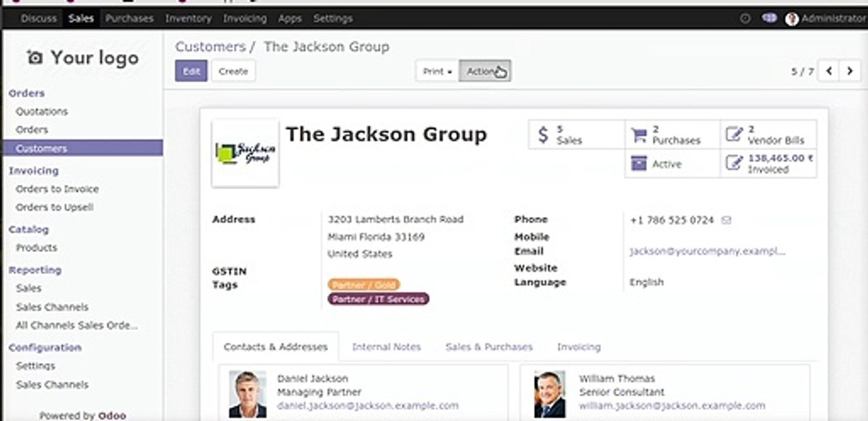The height and width of the screenshot is (421, 868).
Task: Click daniel.jackson@jackson.example.com email link
Action: click(368, 405)
